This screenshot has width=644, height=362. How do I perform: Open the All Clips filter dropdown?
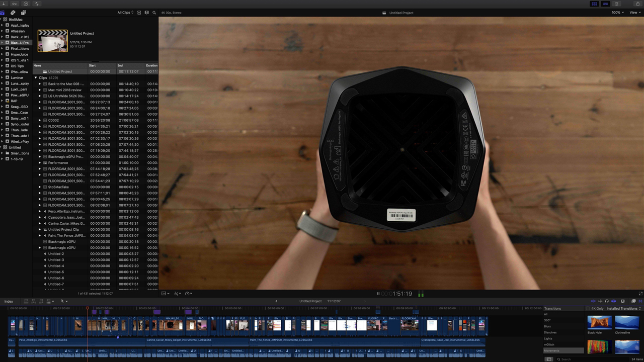pyautogui.click(x=126, y=13)
